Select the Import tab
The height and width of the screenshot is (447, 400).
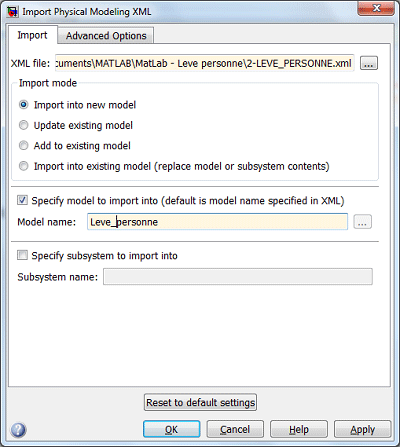pos(32,35)
